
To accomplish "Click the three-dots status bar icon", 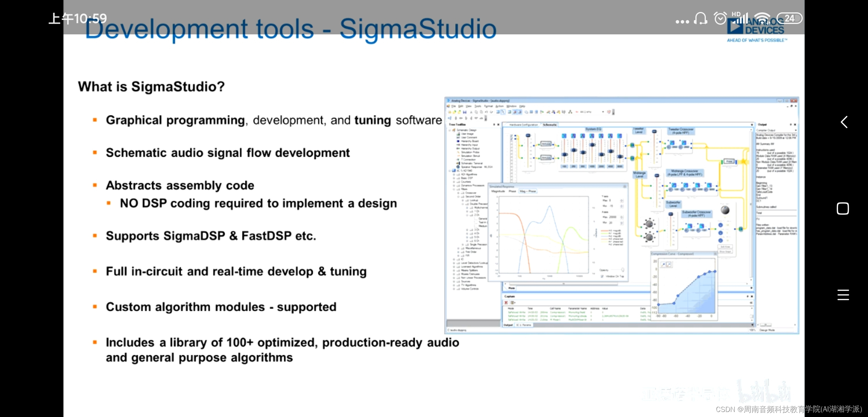I will pyautogui.click(x=682, y=22).
